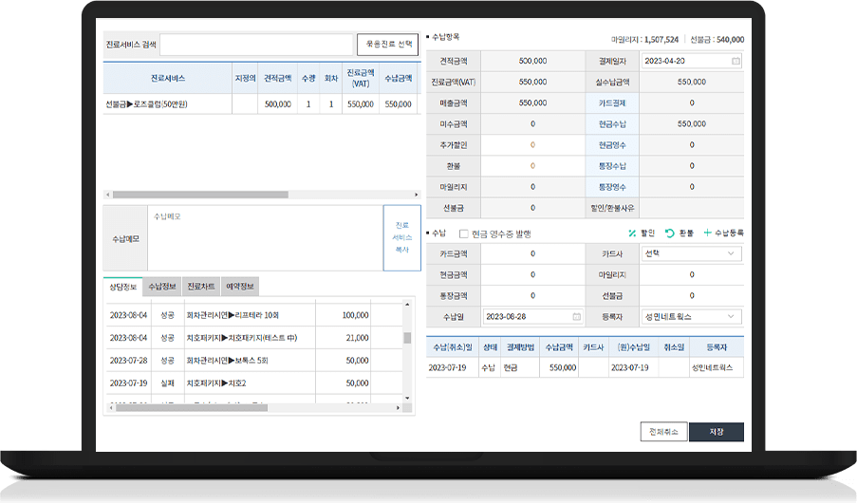This screenshot has width=857, height=504.
Task: Click the 마일리지 : 1,507,524 balance text
Action: click(x=644, y=39)
